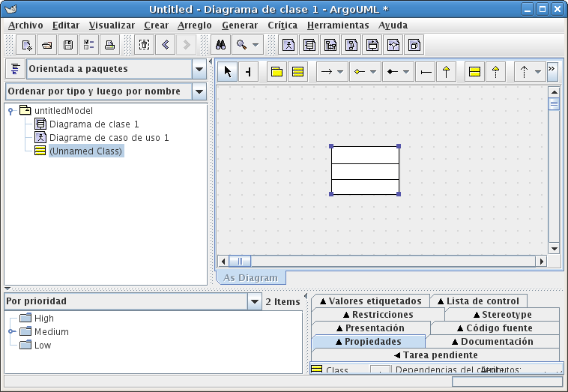
Task: Open Composition tool variants dropdown
Action: (406, 72)
